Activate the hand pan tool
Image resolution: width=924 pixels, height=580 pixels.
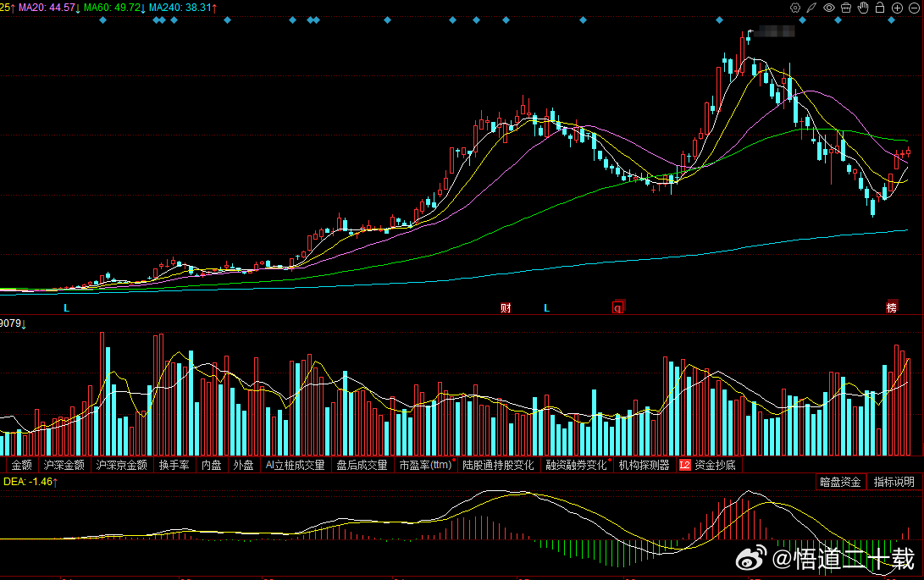[x=863, y=8]
